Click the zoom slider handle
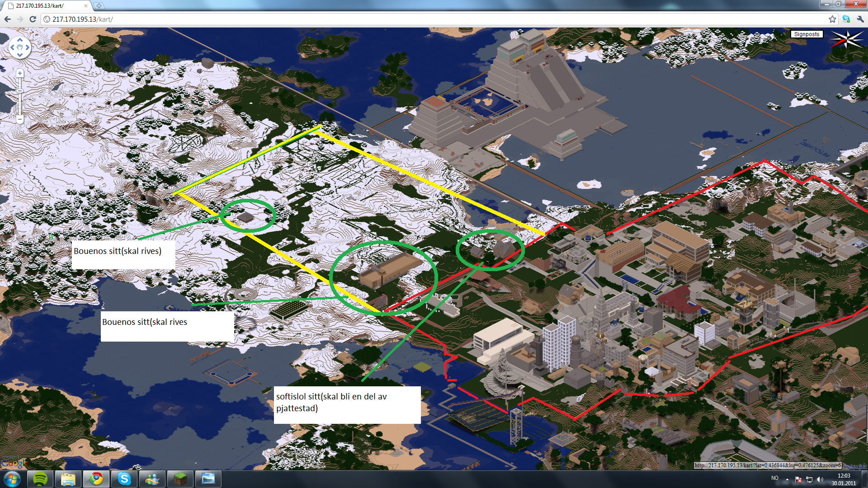Viewport: 868px width, 488px height. tap(20, 91)
